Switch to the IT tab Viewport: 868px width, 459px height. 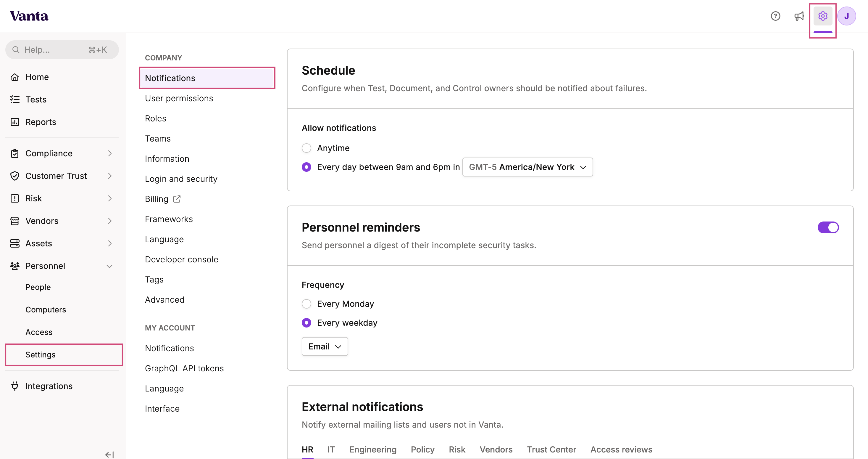(x=331, y=450)
